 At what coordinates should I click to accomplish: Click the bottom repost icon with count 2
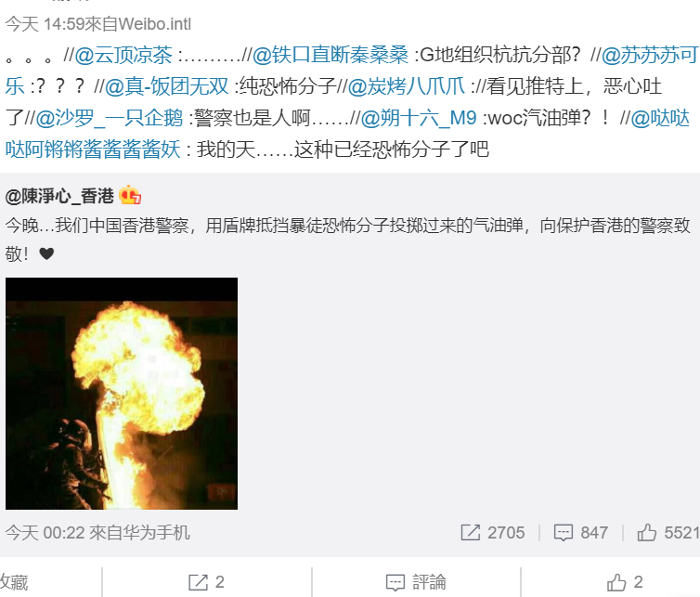click(x=199, y=582)
